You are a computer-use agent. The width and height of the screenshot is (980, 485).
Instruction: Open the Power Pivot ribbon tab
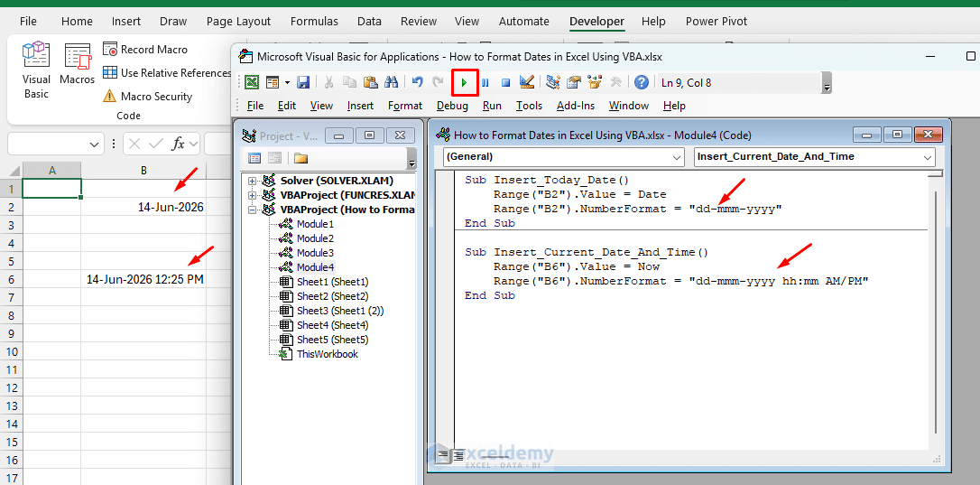717,22
